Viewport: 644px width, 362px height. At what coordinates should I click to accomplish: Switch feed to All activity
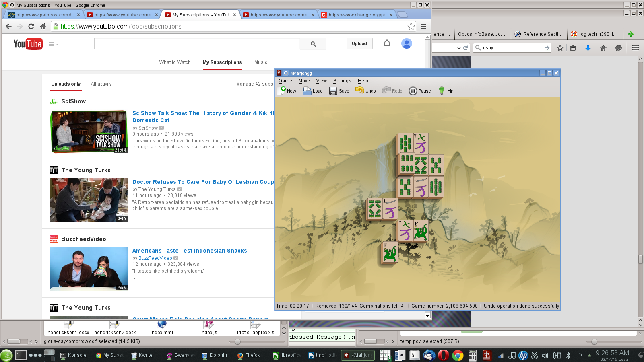tap(101, 84)
